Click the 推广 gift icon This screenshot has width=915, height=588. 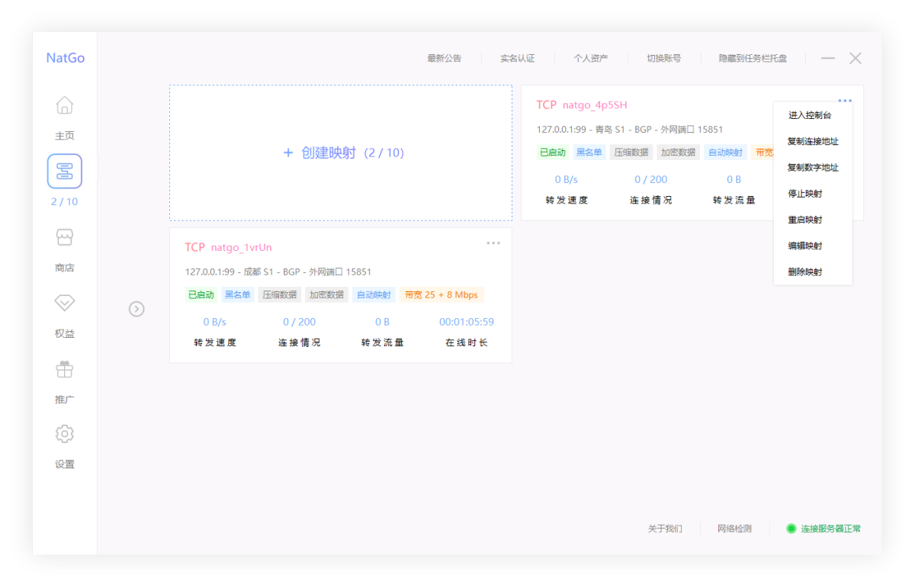(65, 369)
